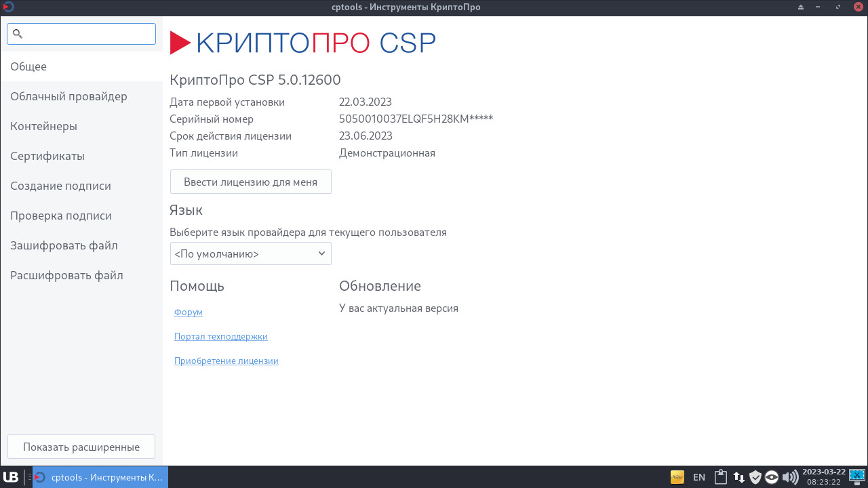Open the Проверка подписи section
868x488 pixels.
tap(81, 216)
